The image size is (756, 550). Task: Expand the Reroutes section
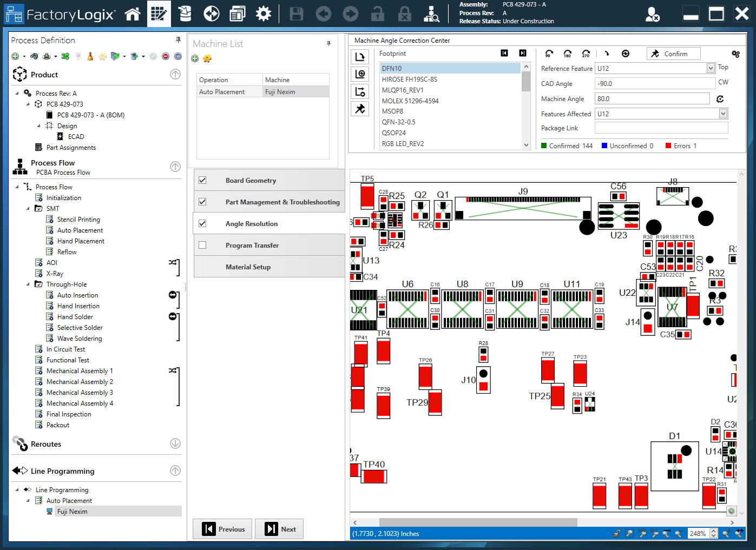(x=175, y=443)
